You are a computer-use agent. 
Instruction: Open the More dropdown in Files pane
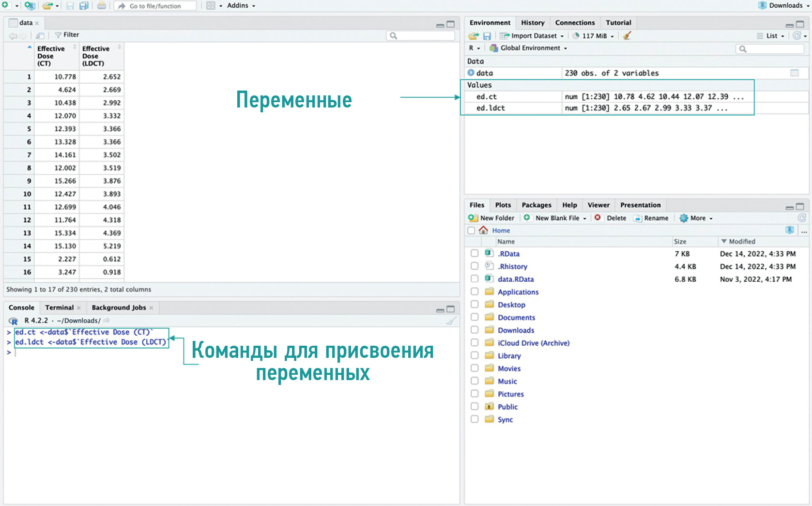coord(696,218)
